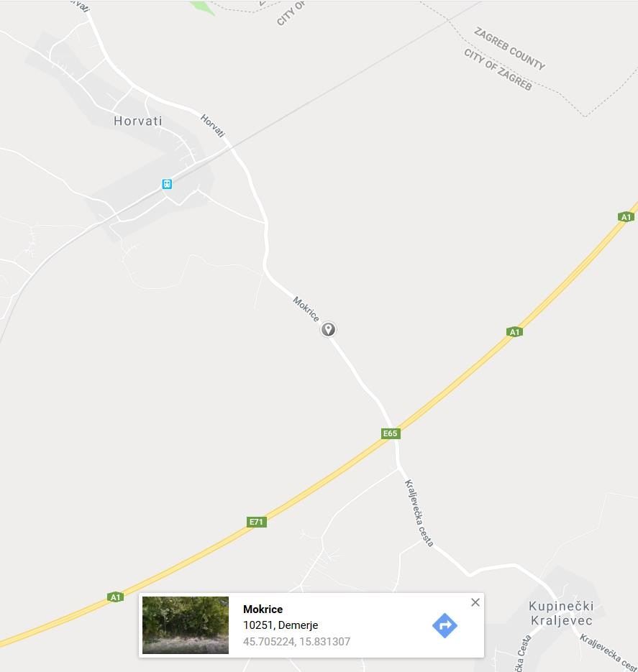Image resolution: width=638 pixels, height=672 pixels.
Task: Click the Mokrice title in info card
Action: (x=263, y=609)
